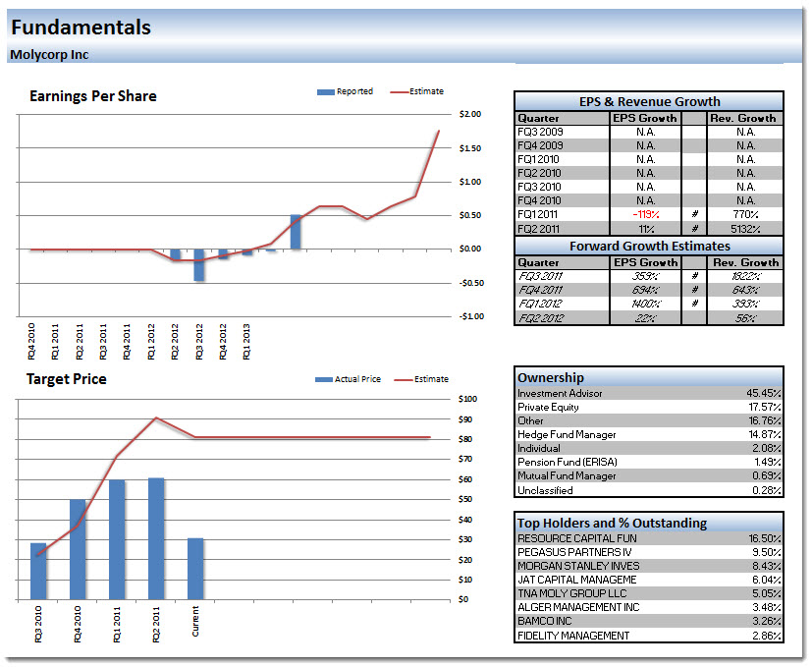Click the "$50" axis label in Target Price chart
Image resolution: width=812 pixels, height=667 pixels.
point(465,500)
